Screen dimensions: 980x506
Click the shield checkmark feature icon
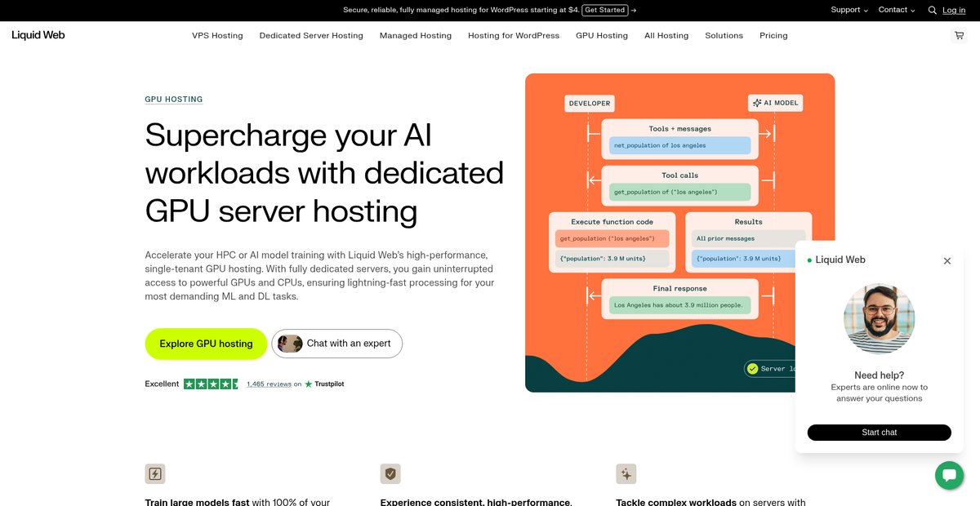tap(390, 473)
